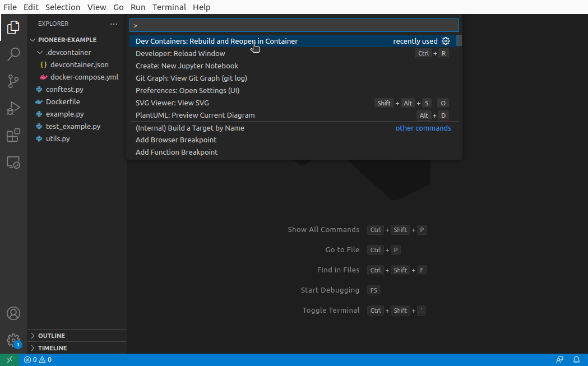Open notifications bell in status bar
This screenshot has width=588, height=366.
coord(576,360)
